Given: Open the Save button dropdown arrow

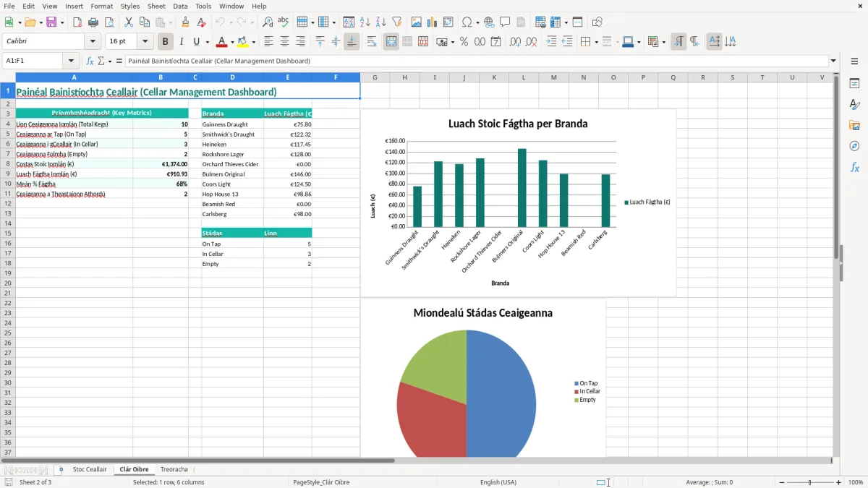Looking at the screenshot, I should [x=62, y=22].
